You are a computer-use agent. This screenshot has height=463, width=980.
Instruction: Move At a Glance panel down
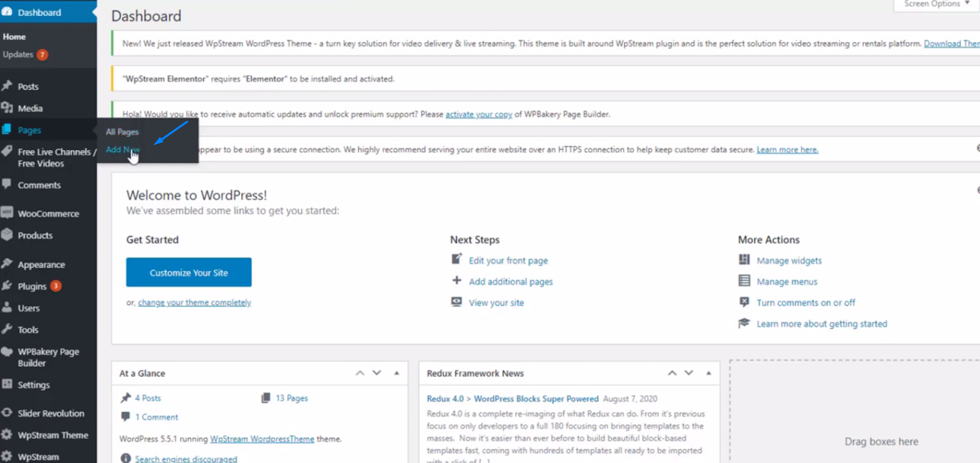coord(377,373)
